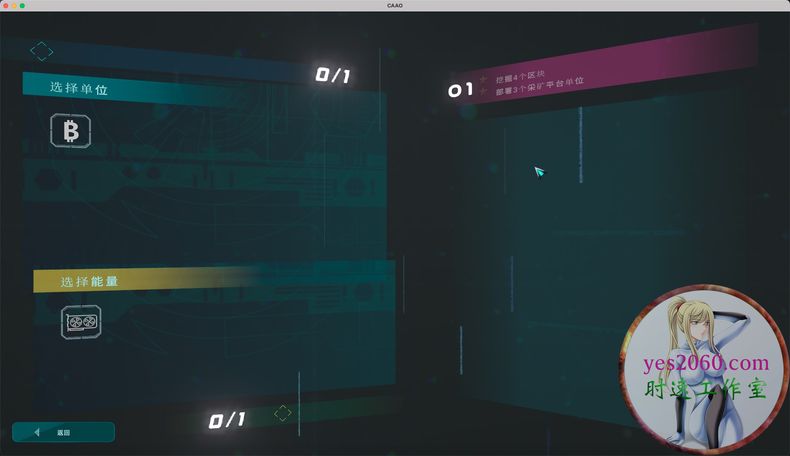Select the graphics card energy icon
This screenshot has height=456, width=790.
coord(81,322)
